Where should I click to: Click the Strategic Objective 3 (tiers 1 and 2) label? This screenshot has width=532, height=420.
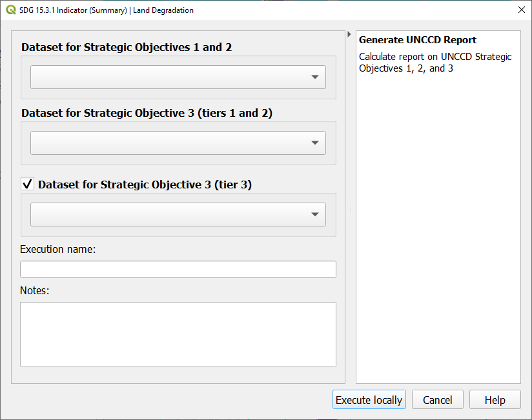pos(147,113)
